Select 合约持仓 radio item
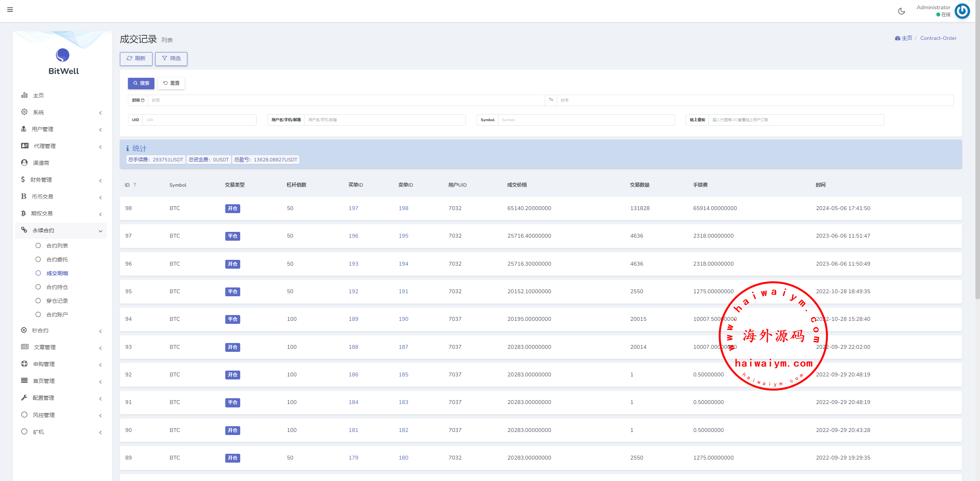This screenshot has width=980, height=481. click(38, 287)
